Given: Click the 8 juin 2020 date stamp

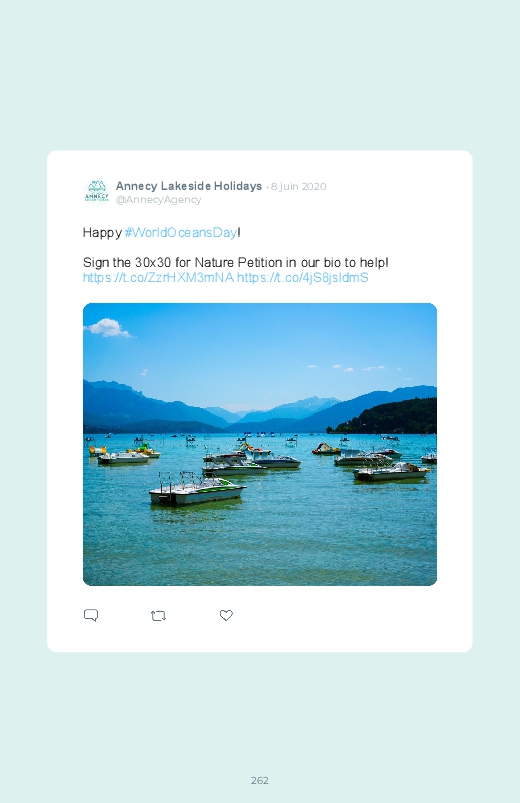Looking at the screenshot, I should click(299, 186).
